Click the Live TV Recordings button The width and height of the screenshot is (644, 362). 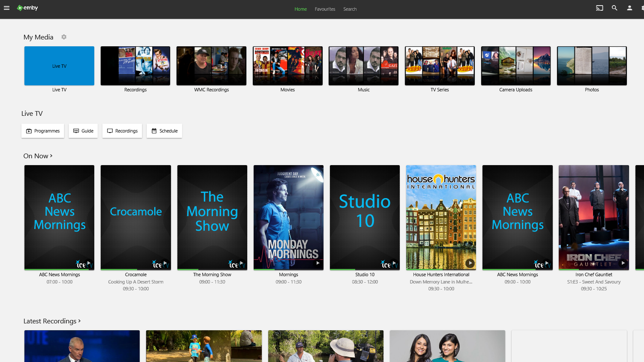122,131
